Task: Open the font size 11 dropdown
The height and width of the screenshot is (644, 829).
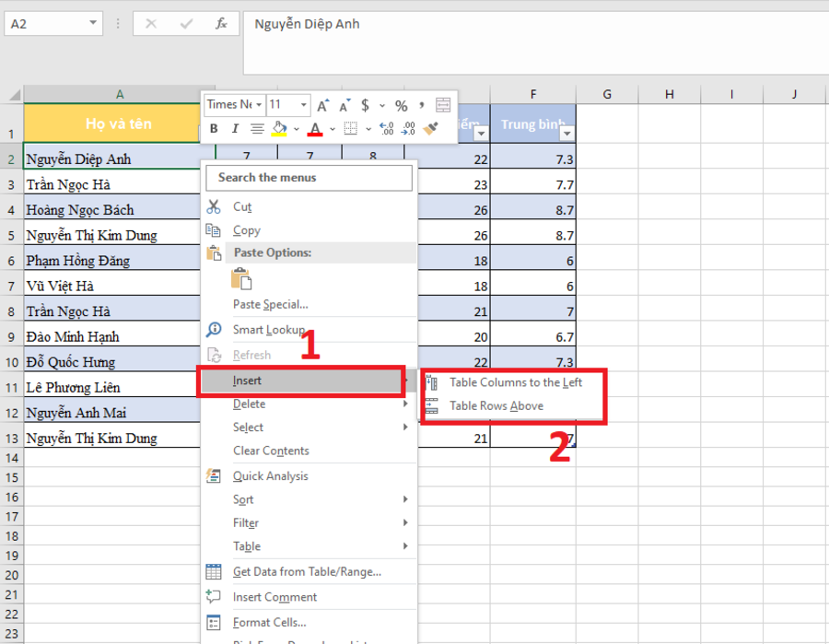Action: pyautogui.click(x=303, y=105)
